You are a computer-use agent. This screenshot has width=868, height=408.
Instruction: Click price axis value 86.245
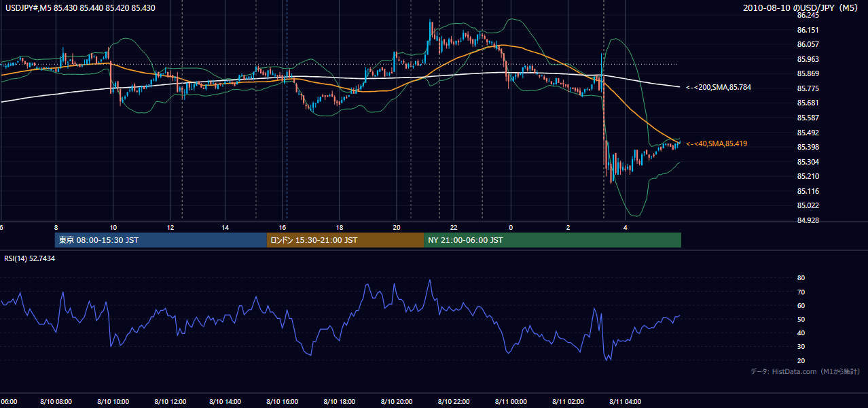[x=808, y=15]
